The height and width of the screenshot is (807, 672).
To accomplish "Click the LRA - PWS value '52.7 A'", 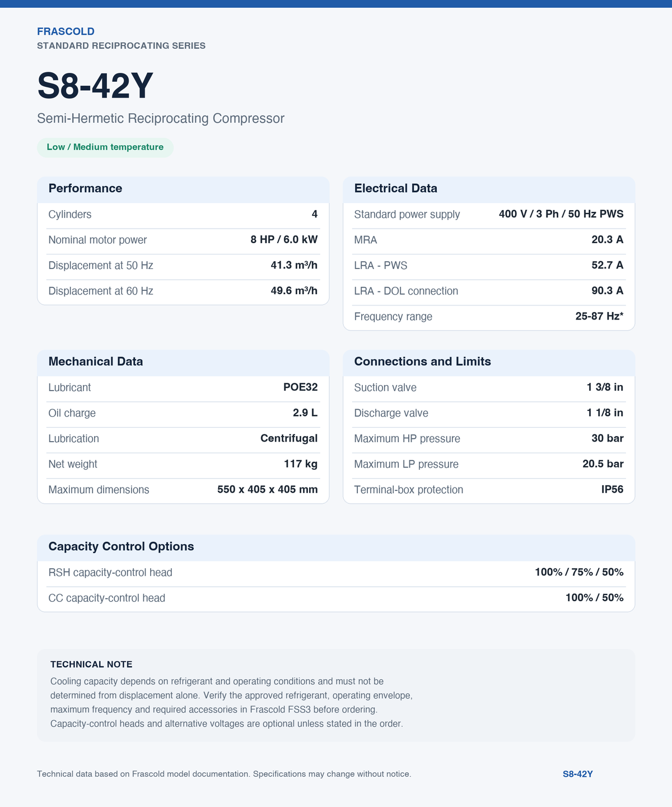I will pos(608,265).
